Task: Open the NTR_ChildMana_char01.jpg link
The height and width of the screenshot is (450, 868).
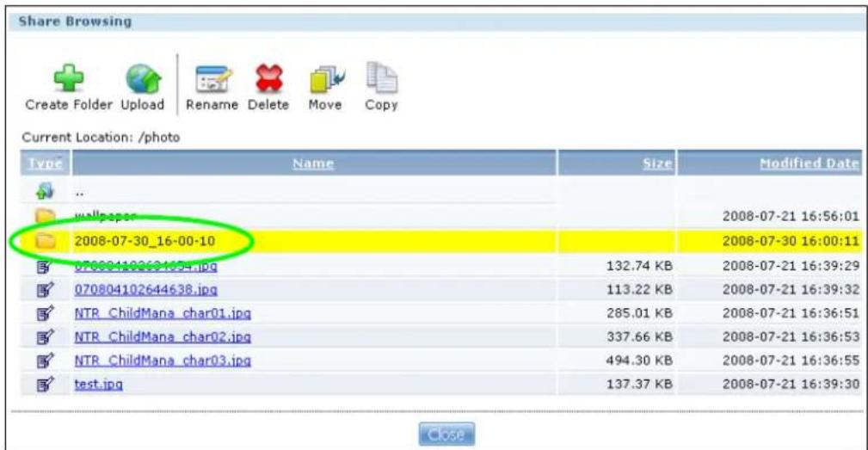Action: (163, 313)
